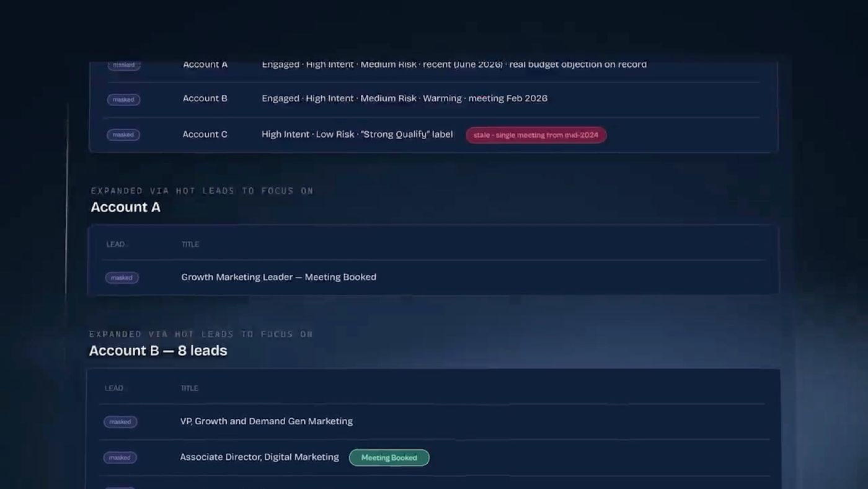Select the Account B name in the top table
The image size is (868, 489).
pos(205,98)
